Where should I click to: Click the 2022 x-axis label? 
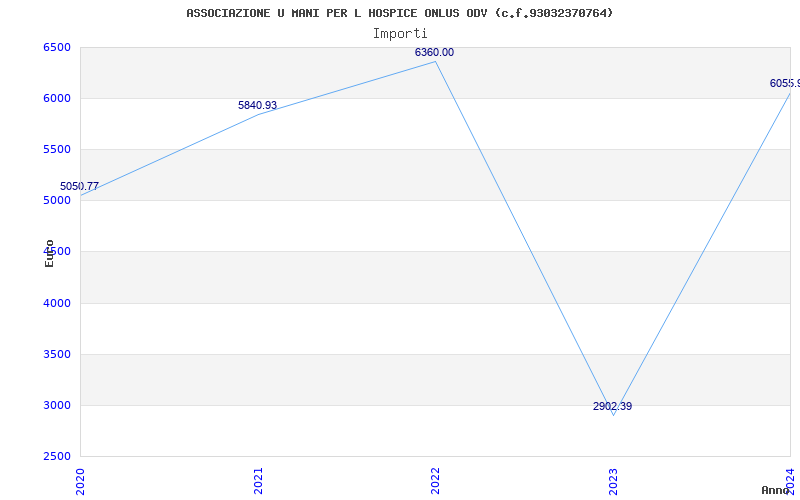pyautogui.click(x=435, y=481)
